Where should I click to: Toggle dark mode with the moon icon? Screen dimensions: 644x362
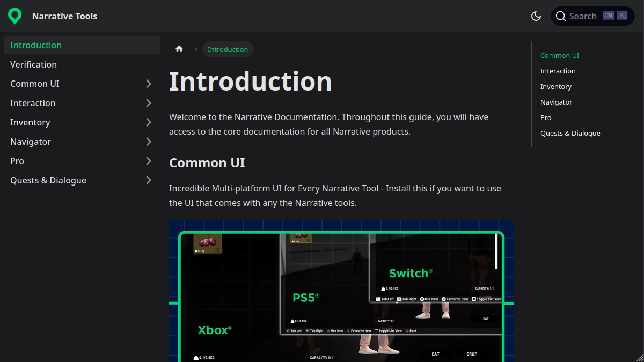tap(536, 16)
